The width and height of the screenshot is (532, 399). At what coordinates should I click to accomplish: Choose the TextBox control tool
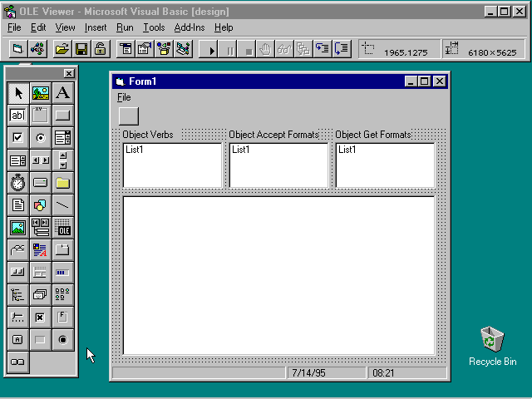tap(17, 116)
